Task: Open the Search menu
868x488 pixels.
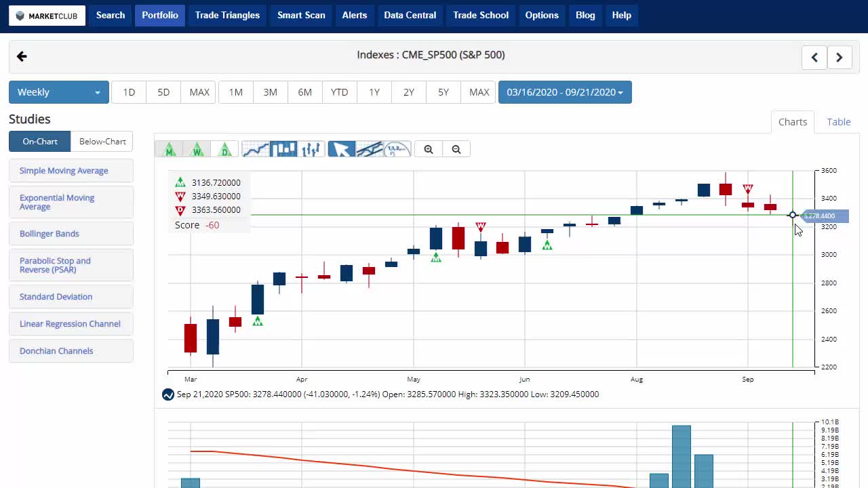Action: click(x=111, y=15)
